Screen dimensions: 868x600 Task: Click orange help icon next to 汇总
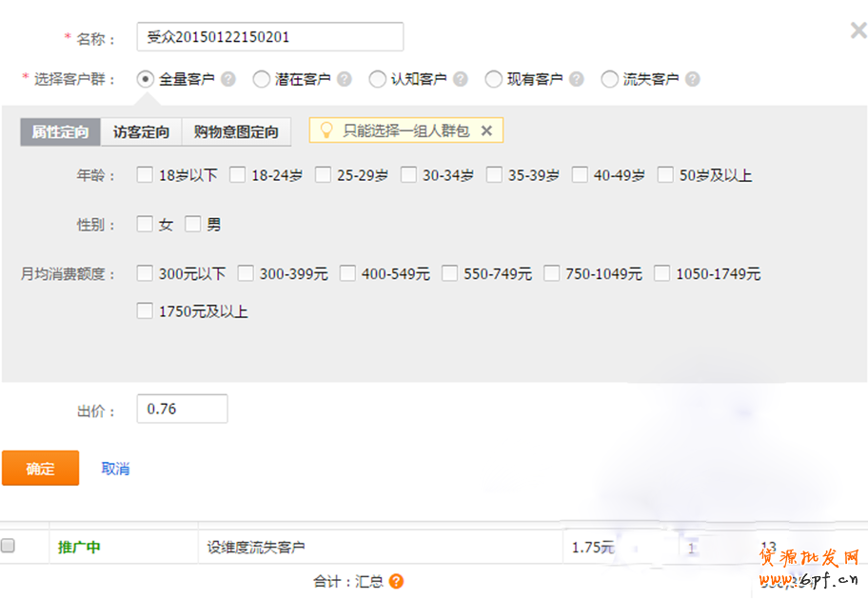(x=396, y=581)
